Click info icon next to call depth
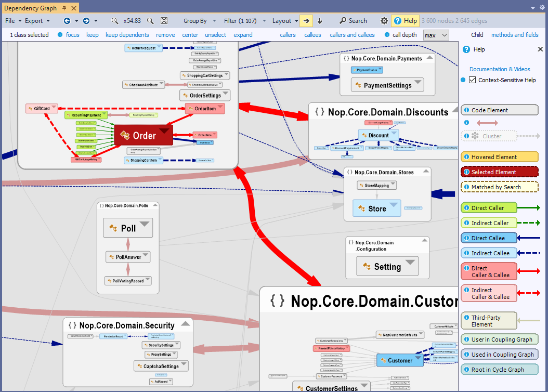This screenshot has width=548, height=392. coord(387,35)
